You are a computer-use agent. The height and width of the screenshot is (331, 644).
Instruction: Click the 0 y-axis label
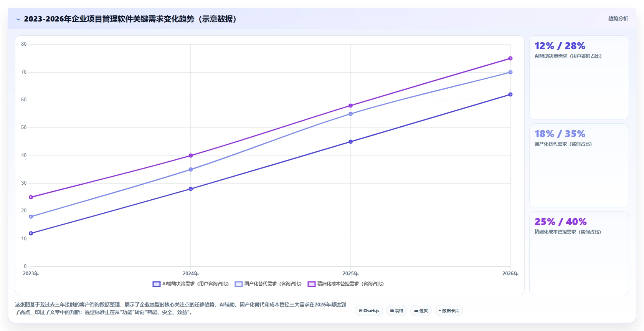(x=25, y=266)
